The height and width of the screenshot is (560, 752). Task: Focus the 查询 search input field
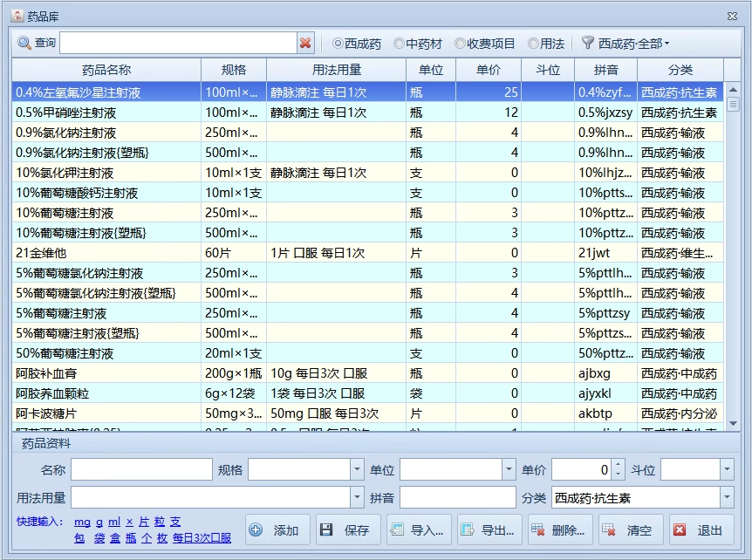179,43
